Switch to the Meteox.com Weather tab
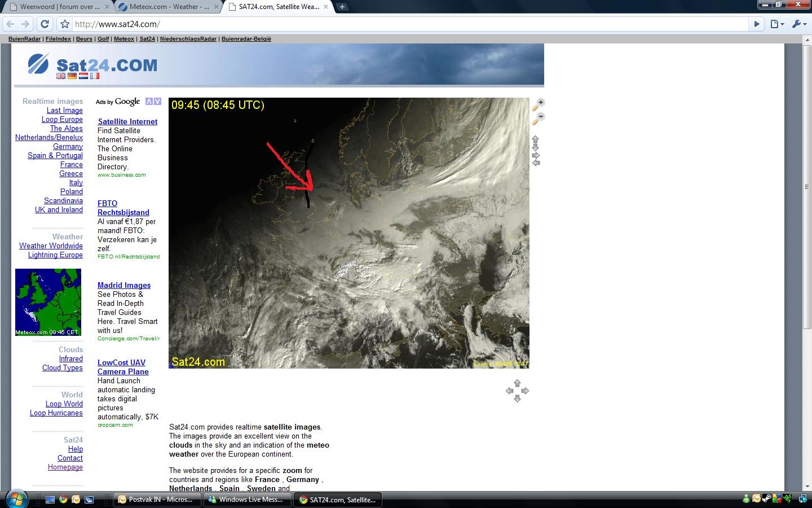The width and height of the screenshot is (812, 508). tap(168, 7)
